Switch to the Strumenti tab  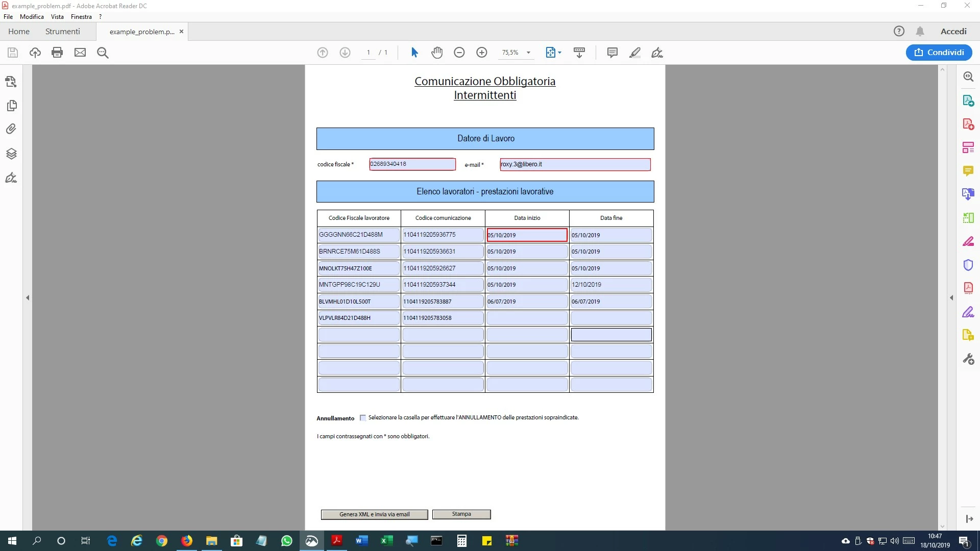click(x=63, y=32)
